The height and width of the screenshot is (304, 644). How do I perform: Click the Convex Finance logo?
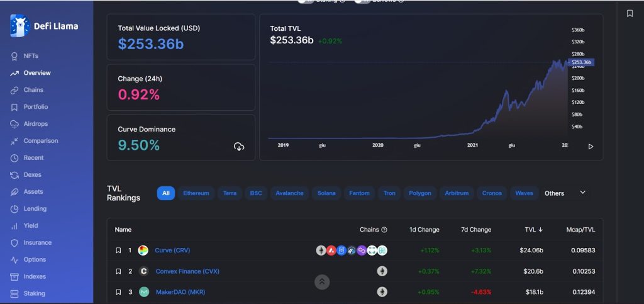(143, 271)
